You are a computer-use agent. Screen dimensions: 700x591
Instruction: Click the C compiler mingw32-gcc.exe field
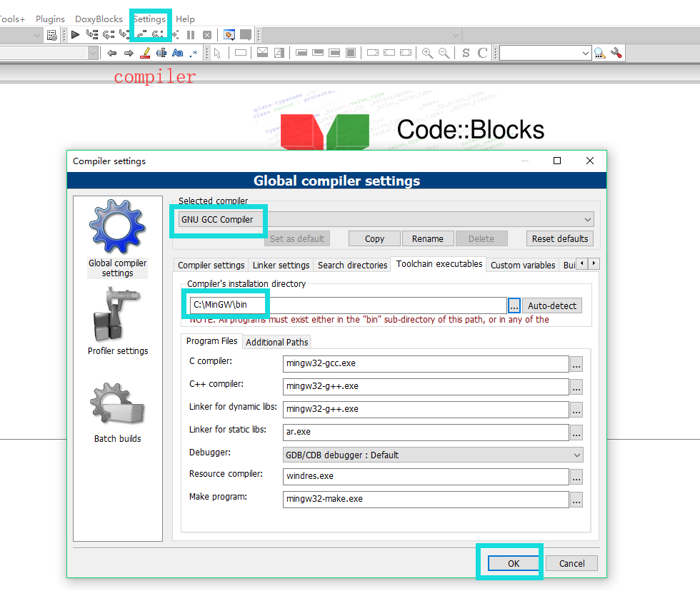click(x=426, y=363)
